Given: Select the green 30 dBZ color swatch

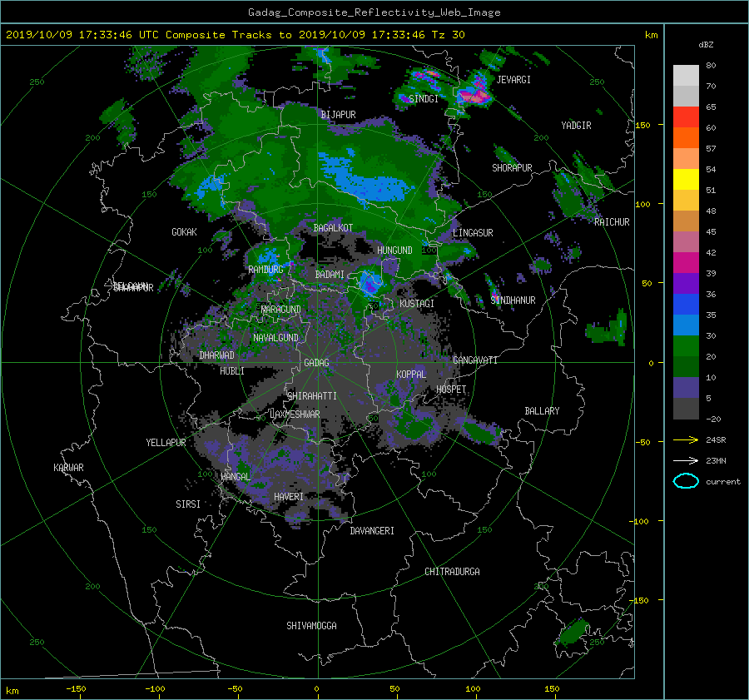Looking at the screenshot, I should [x=686, y=346].
